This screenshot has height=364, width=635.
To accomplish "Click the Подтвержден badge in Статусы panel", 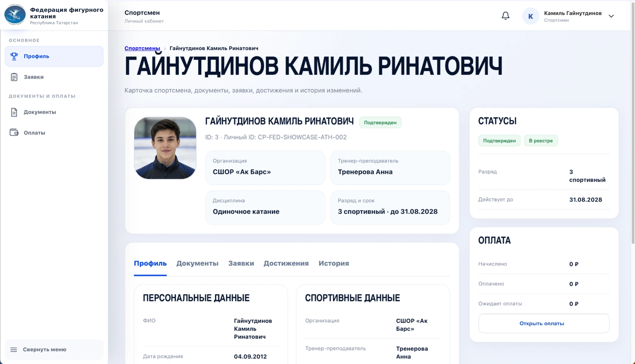I will 499,140.
